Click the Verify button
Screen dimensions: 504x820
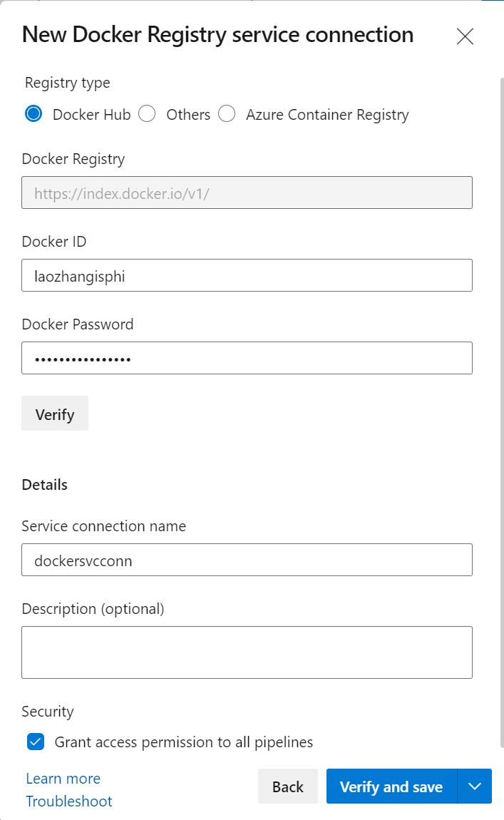point(55,414)
